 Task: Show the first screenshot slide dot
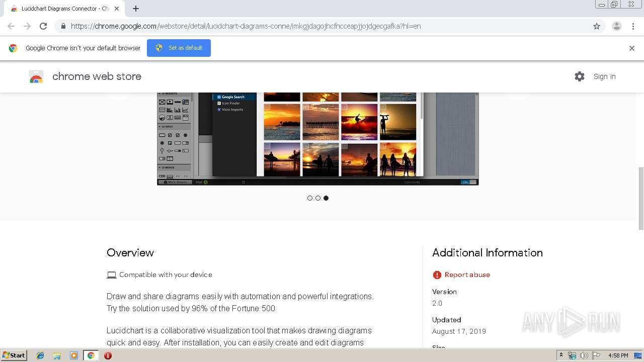point(310,198)
